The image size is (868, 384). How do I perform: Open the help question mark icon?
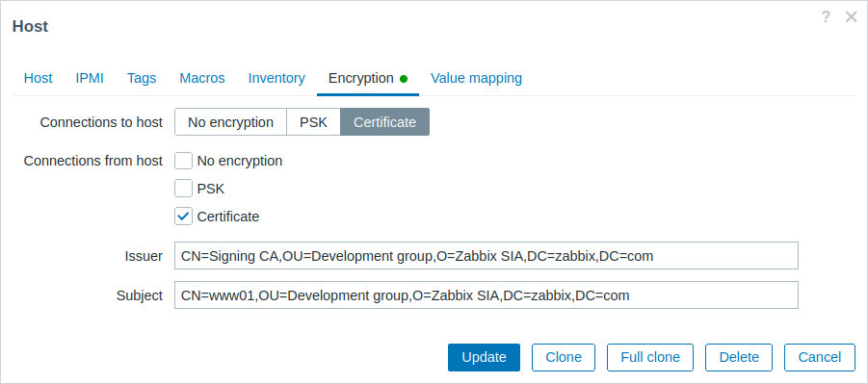(x=826, y=17)
